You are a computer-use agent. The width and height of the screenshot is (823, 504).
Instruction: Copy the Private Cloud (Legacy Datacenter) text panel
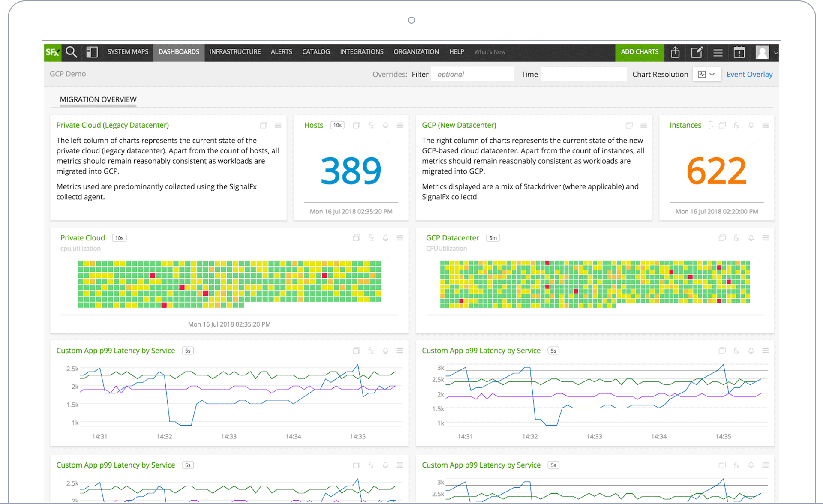pyautogui.click(x=264, y=125)
